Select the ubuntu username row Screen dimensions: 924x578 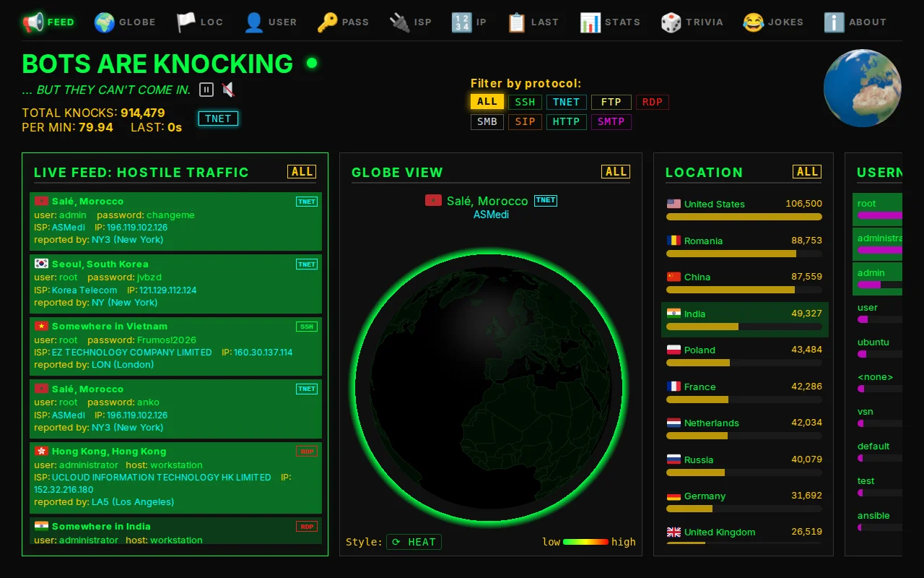[x=878, y=348]
